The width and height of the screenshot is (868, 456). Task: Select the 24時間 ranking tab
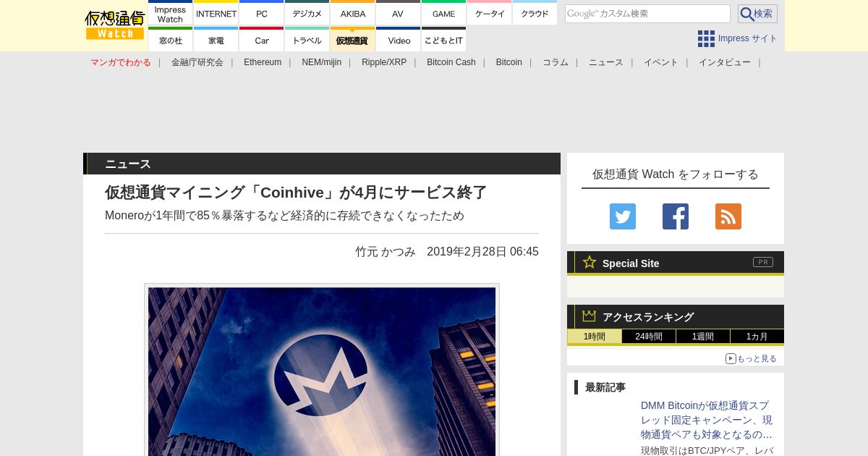click(x=649, y=337)
